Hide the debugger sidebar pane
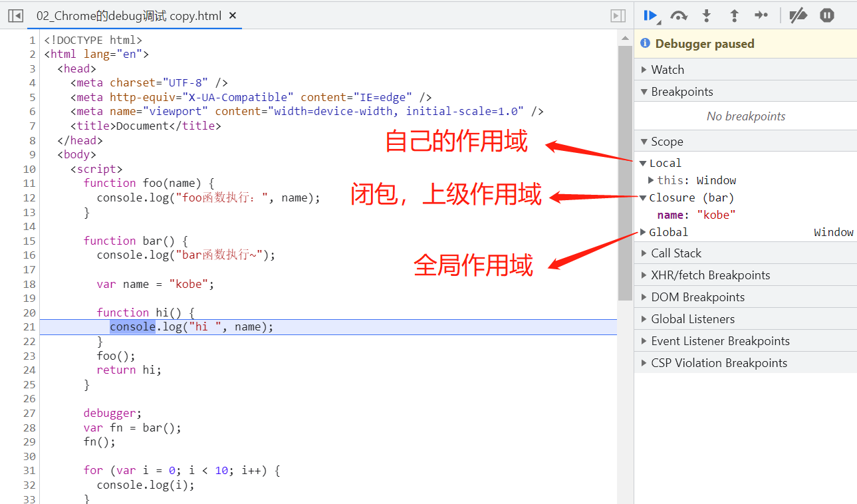Screen dimensions: 857x504 [618, 15]
